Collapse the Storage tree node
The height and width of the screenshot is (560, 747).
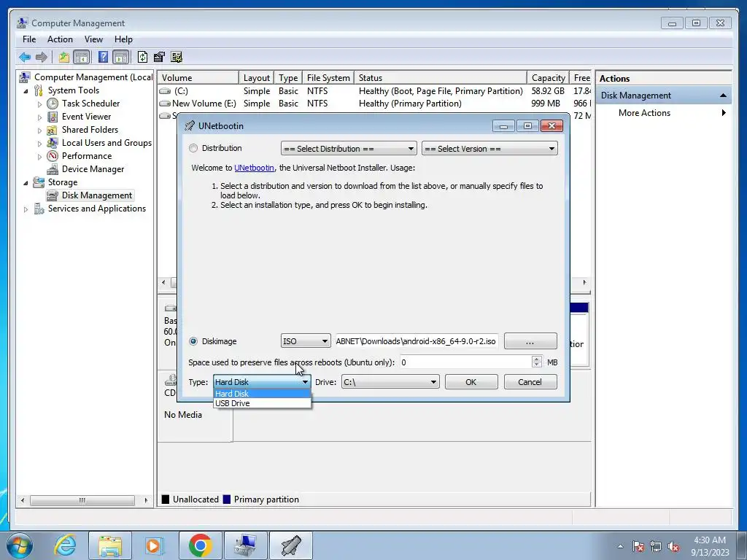tap(26, 182)
